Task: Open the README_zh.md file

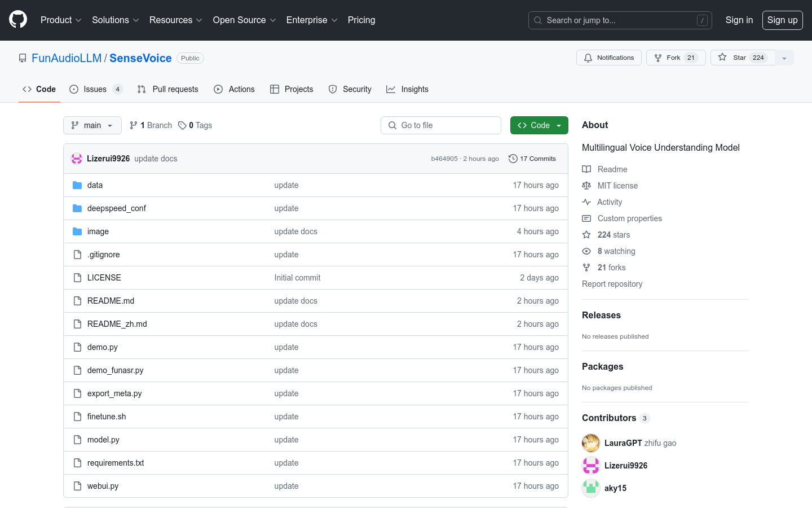Action: point(117,324)
